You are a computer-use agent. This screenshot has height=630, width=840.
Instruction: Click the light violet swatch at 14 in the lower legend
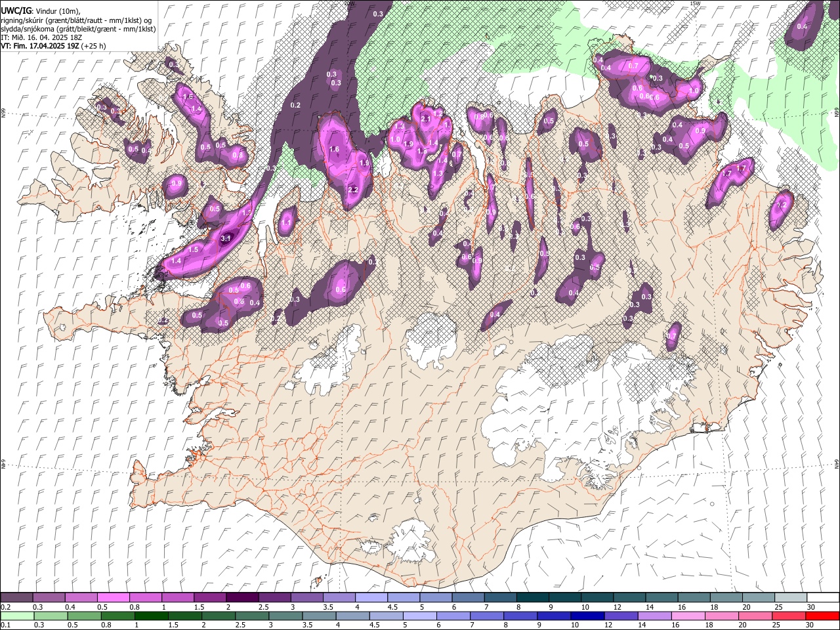coord(656,616)
